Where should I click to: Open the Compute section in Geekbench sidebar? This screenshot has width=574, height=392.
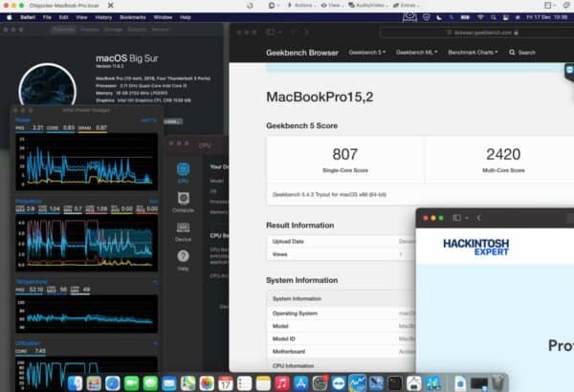pos(183,202)
